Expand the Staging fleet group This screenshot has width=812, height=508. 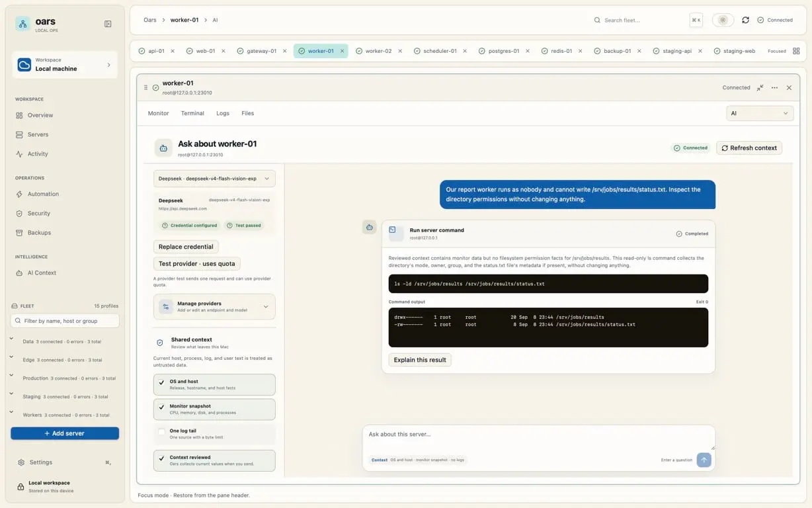(11, 394)
